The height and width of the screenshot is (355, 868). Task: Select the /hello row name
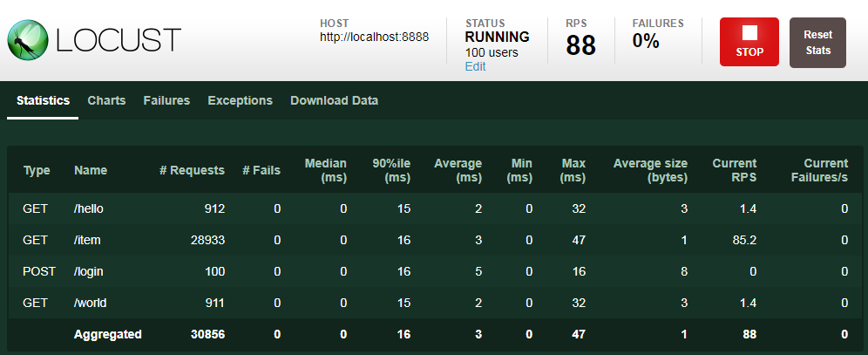(89, 208)
